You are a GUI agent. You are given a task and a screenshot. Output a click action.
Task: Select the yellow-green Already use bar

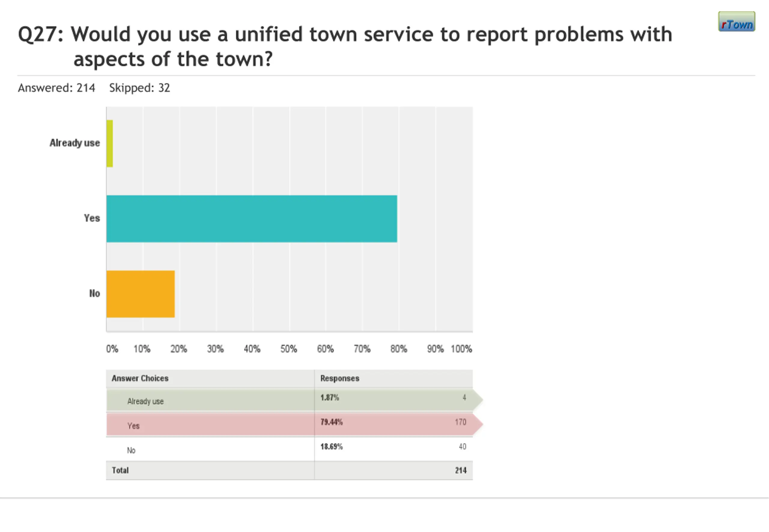110,144
